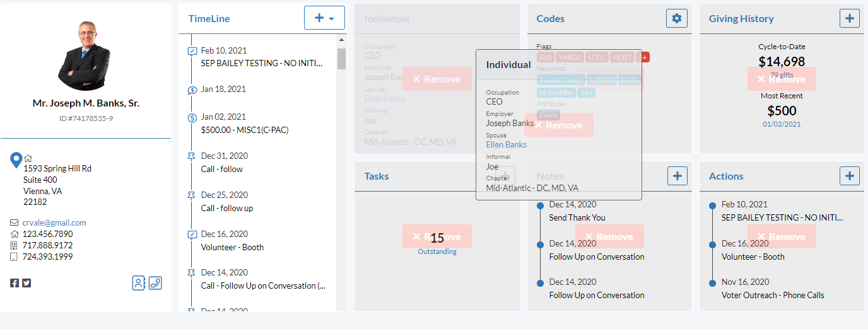The image size is (868, 329).
Task: Select the Actions dot for Nov 16, 2020
Action: coord(712,283)
